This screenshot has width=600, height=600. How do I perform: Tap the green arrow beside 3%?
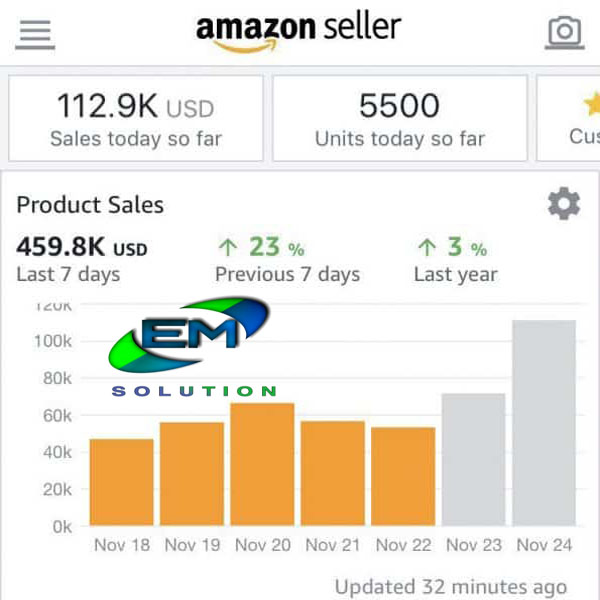(x=427, y=247)
